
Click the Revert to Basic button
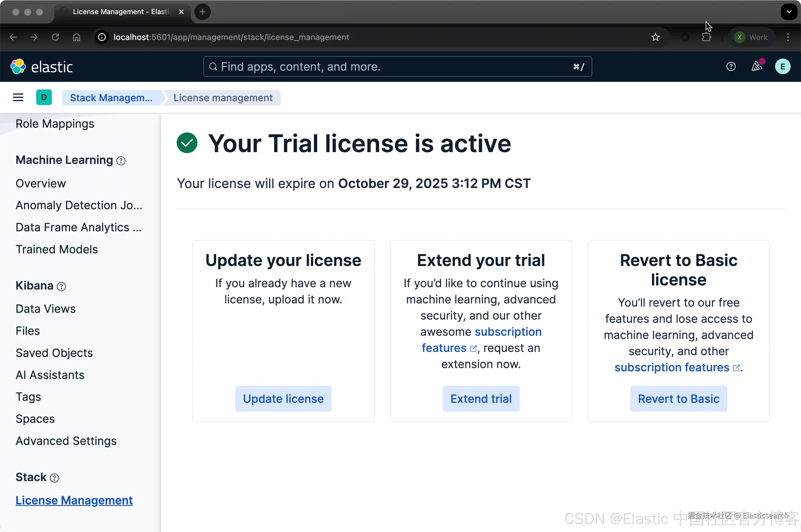pyautogui.click(x=679, y=399)
